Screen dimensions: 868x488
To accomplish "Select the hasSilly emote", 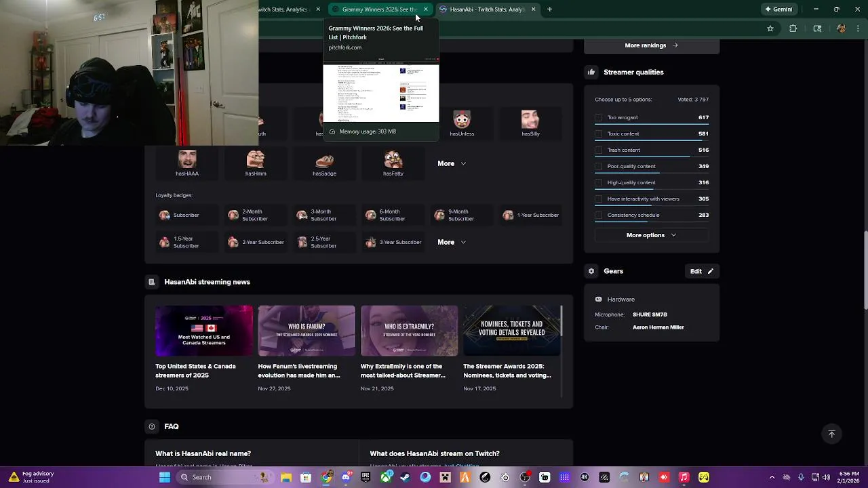I will coord(530,124).
